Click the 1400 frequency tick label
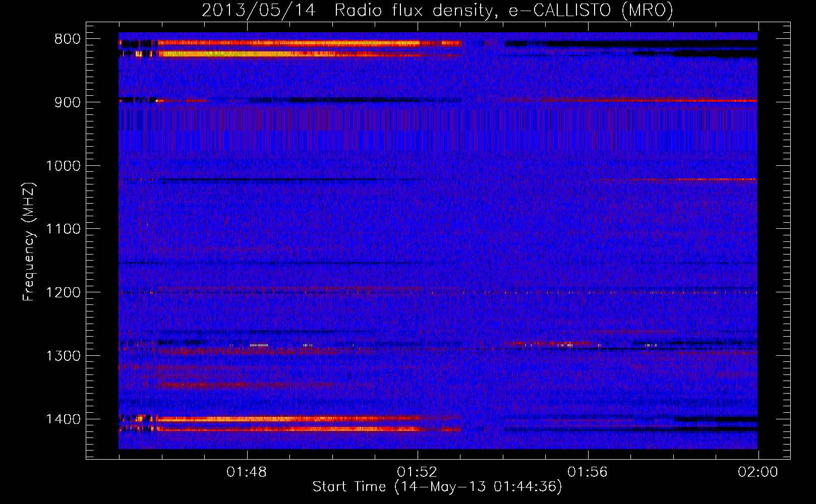Screen dimensions: 816x504 tap(63, 419)
